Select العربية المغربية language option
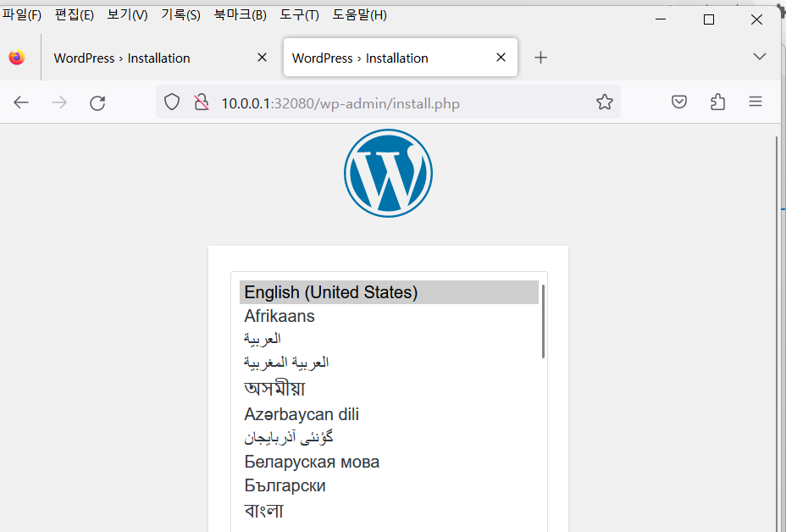Viewport: 786px width, 532px height. [389, 363]
